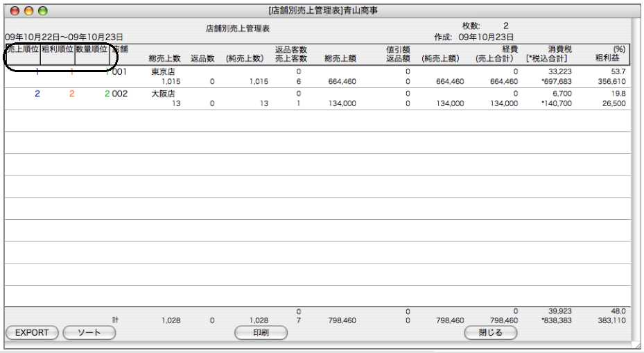The image size is (644, 353).
Task: Click 大阪店 gross margin 19.8
Action: click(618, 94)
